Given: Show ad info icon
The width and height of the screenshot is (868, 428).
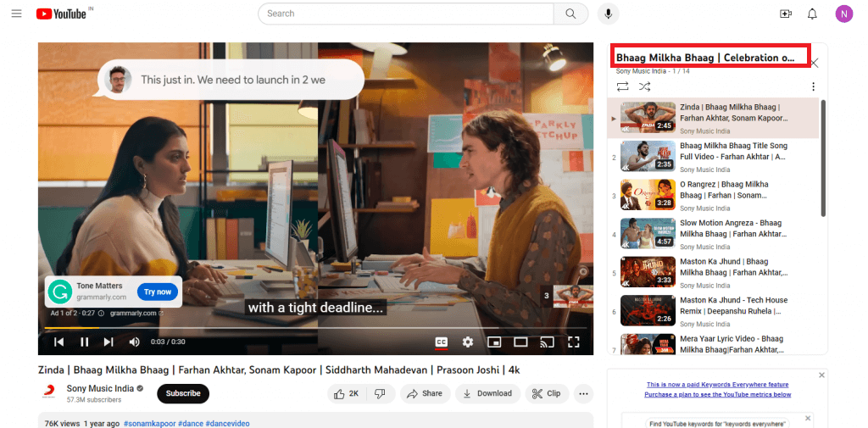Looking at the screenshot, I should [101, 314].
